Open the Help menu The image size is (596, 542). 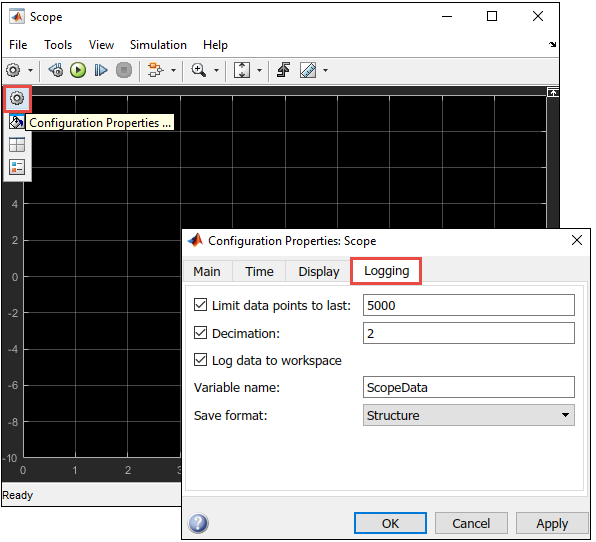click(215, 45)
